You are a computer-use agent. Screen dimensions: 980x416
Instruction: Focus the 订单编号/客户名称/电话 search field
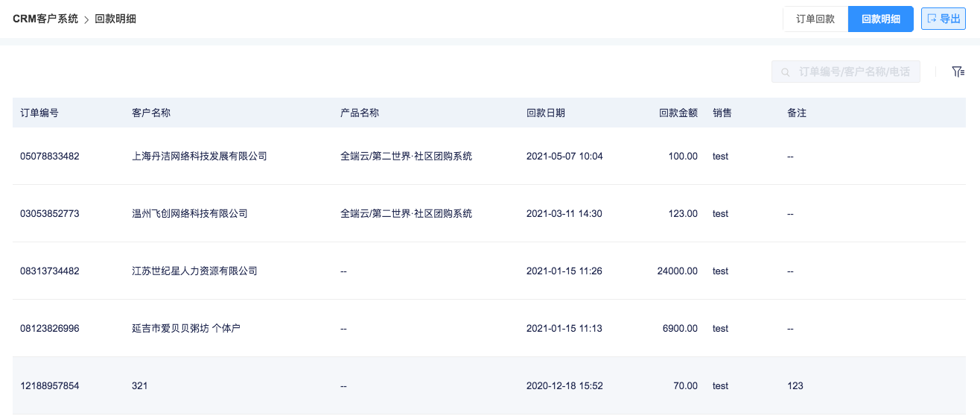[x=846, y=72]
